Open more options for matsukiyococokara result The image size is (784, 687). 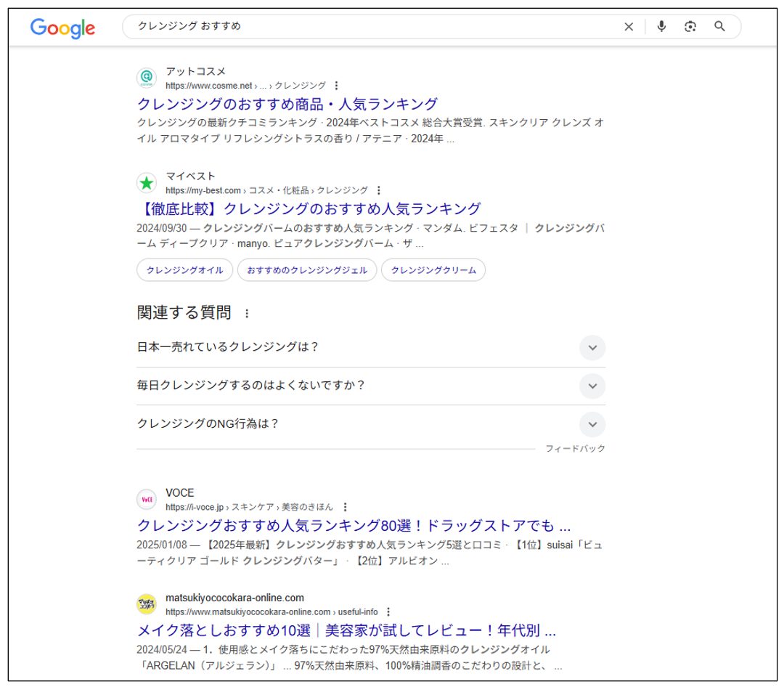coord(388,612)
